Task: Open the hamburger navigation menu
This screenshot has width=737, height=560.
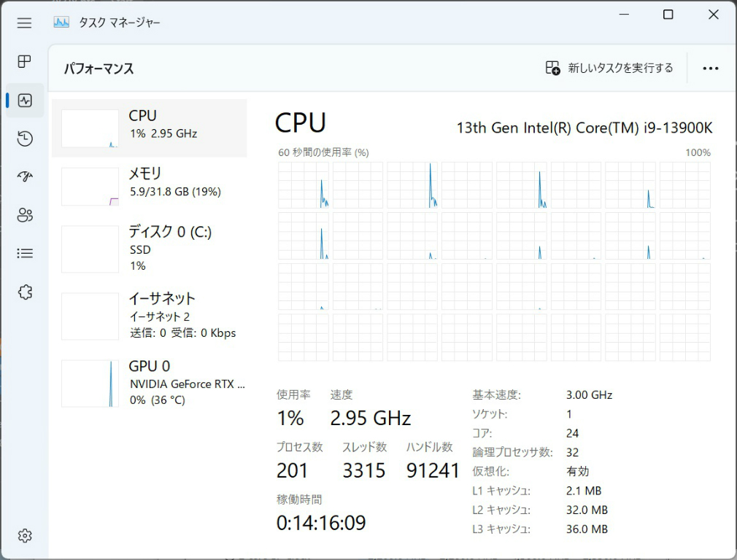Action: tap(25, 23)
